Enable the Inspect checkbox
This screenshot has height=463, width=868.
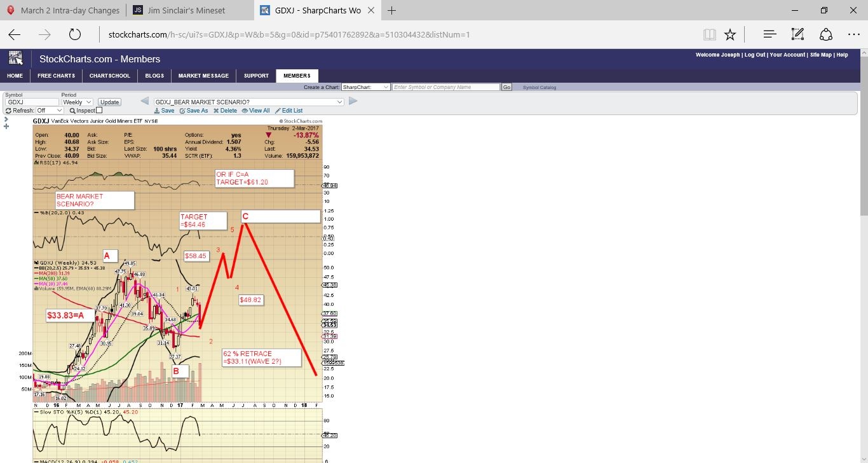pos(99,110)
